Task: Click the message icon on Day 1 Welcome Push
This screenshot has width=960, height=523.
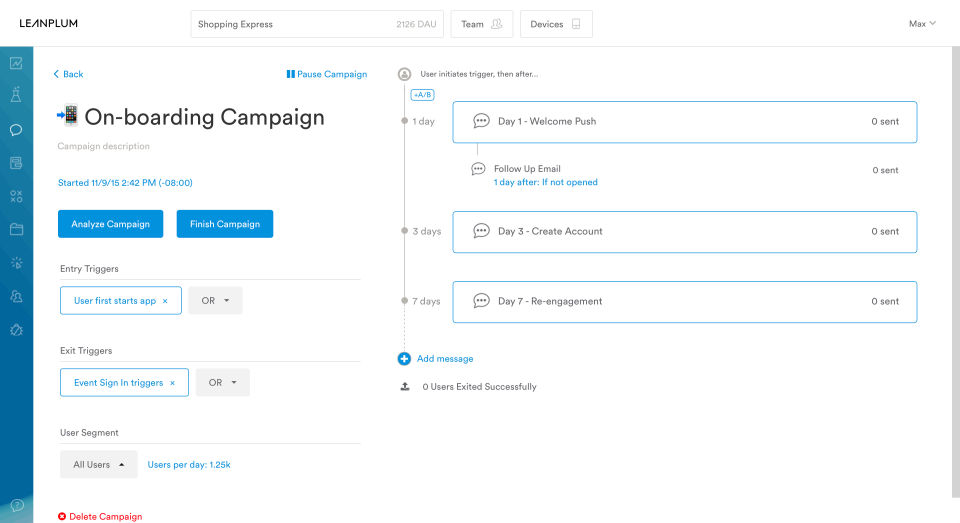Action: tap(481, 122)
